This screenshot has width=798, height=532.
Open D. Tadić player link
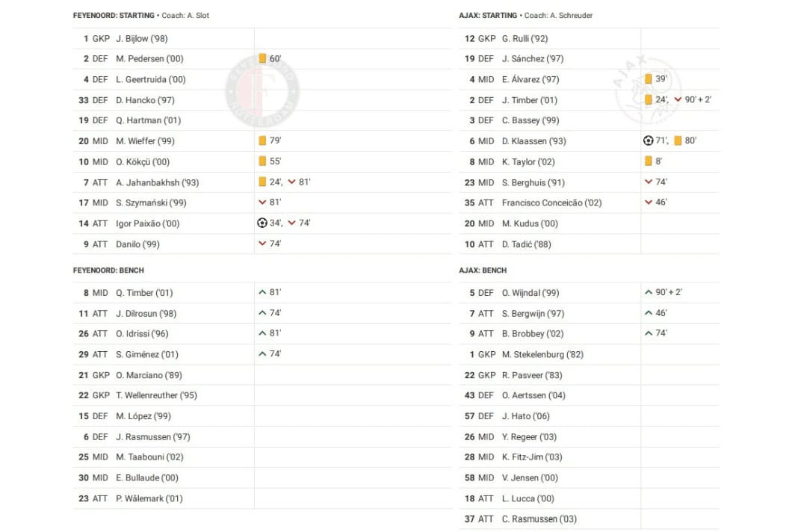point(526,244)
